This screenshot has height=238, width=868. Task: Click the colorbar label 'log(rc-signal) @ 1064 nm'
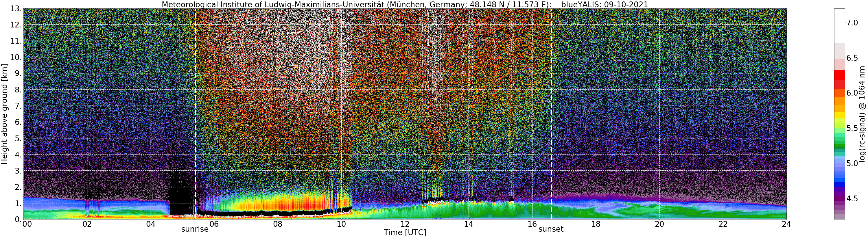click(863, 114)
